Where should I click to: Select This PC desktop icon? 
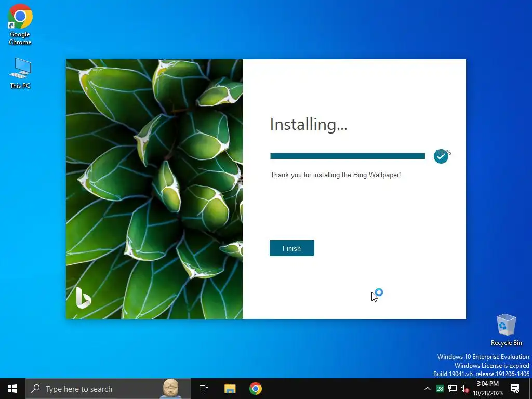[20, 73]
